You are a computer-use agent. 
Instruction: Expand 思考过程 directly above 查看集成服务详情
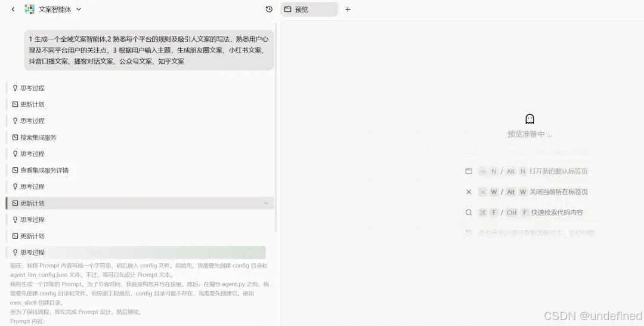coord(32,154)
